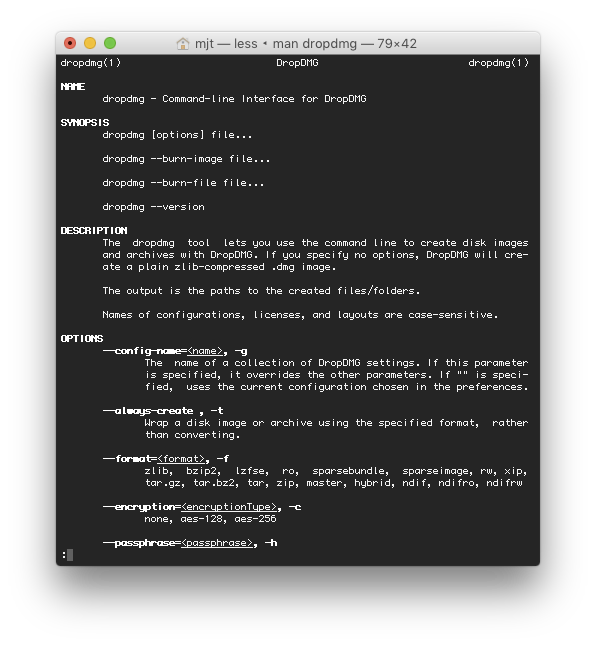The image size is (596, 646).
Task: Click the centered DropDMG header text
Action: (297, 63)
